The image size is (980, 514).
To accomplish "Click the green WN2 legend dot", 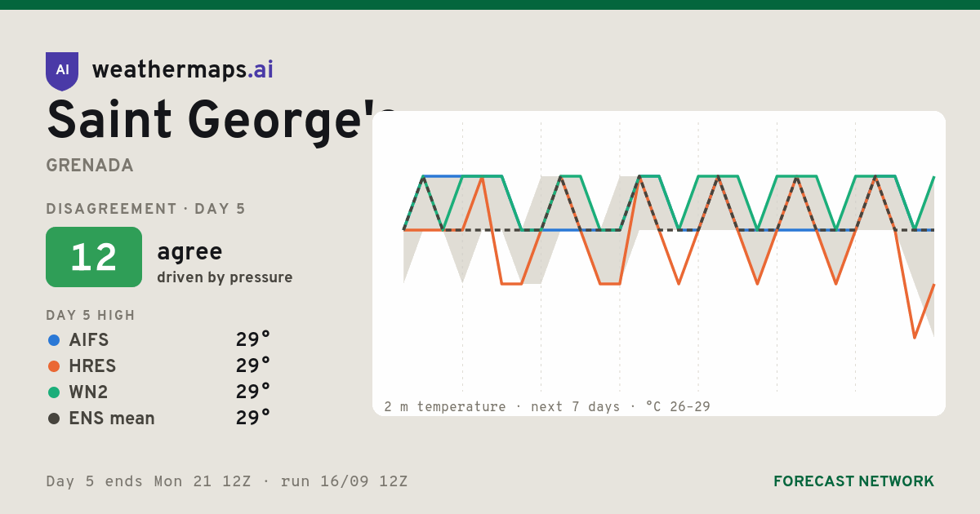I will tap(54, 392).
